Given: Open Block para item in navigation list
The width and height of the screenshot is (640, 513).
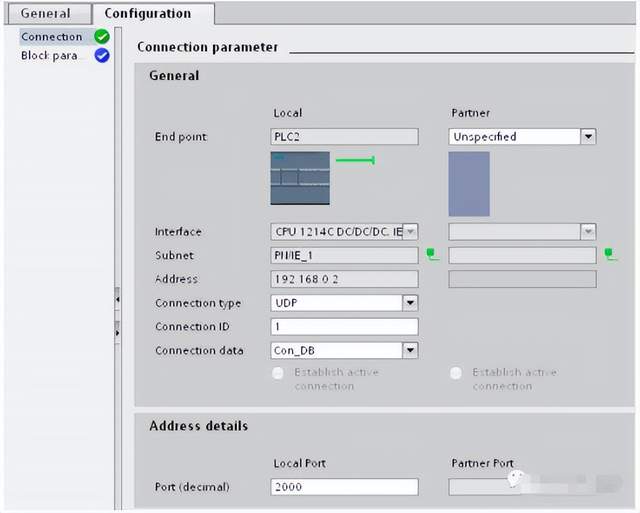Looking at the screenshot, I should 50,56.
